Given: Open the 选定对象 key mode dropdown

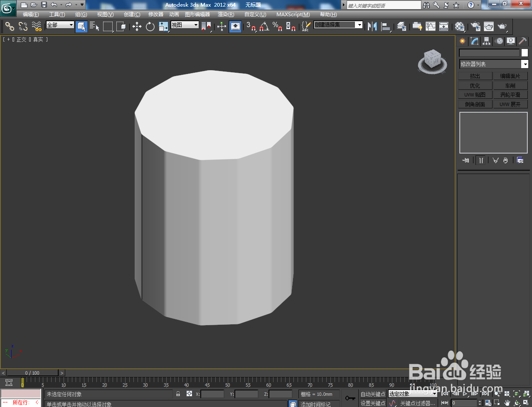Looking at the screenshot, I should pos(413,394).
